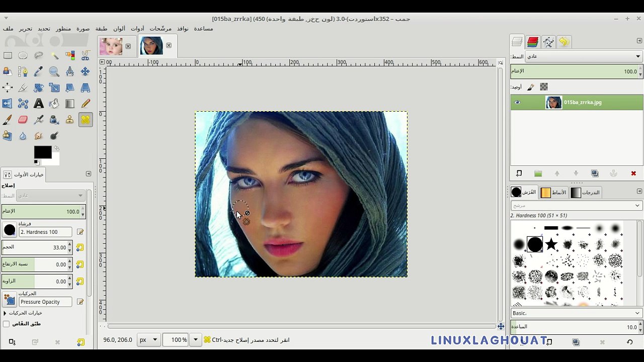644x362 pixels.
Task: Select the Ellipse Select tool
Action: coord(23,56)
